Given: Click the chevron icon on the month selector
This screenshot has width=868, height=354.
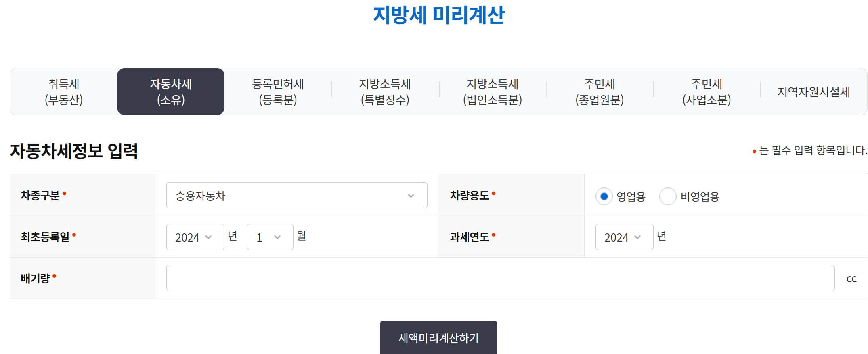Looking at the screenshot, I should click(x=278, y=237).
